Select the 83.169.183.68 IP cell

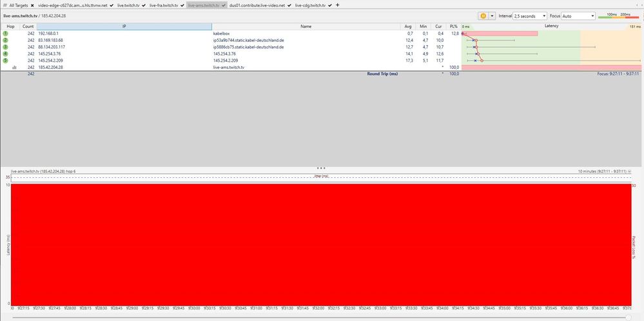point(124,40)
